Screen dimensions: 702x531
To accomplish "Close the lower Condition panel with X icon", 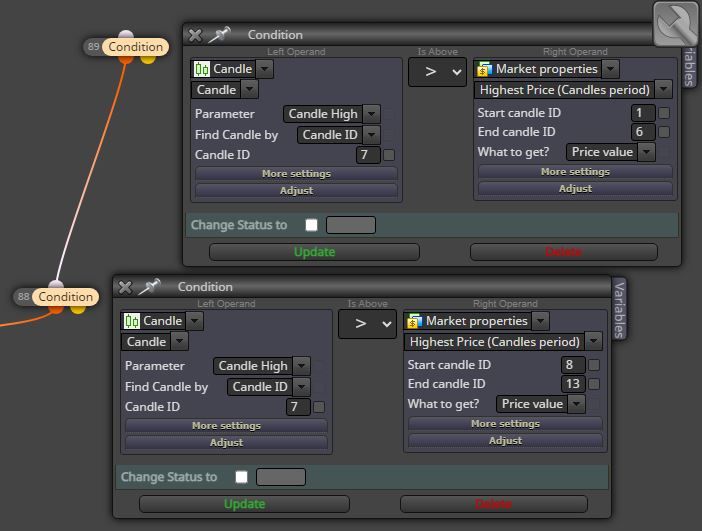I will [x=125, y=287].
